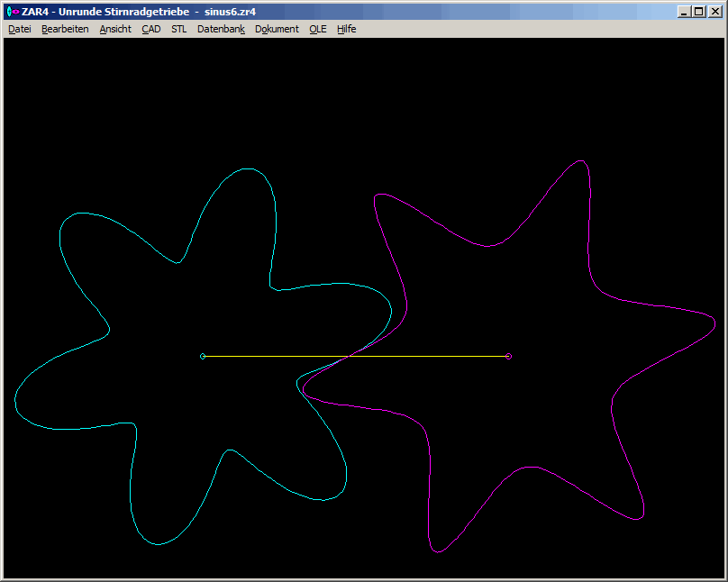Click the window title bar text sinus6.zr4
This screenshot has height=582, width=728.
231,11
